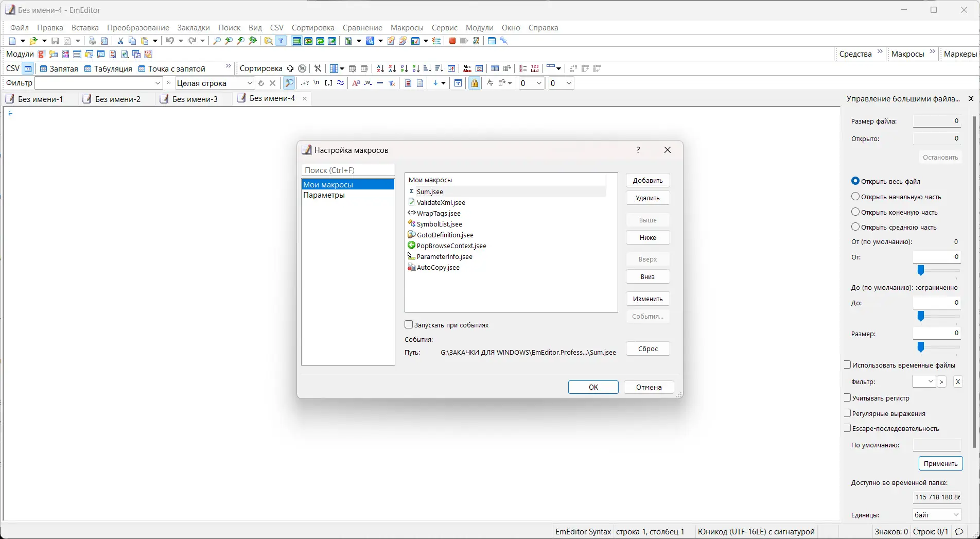Click the refresh filter icon

click(261, 83)
